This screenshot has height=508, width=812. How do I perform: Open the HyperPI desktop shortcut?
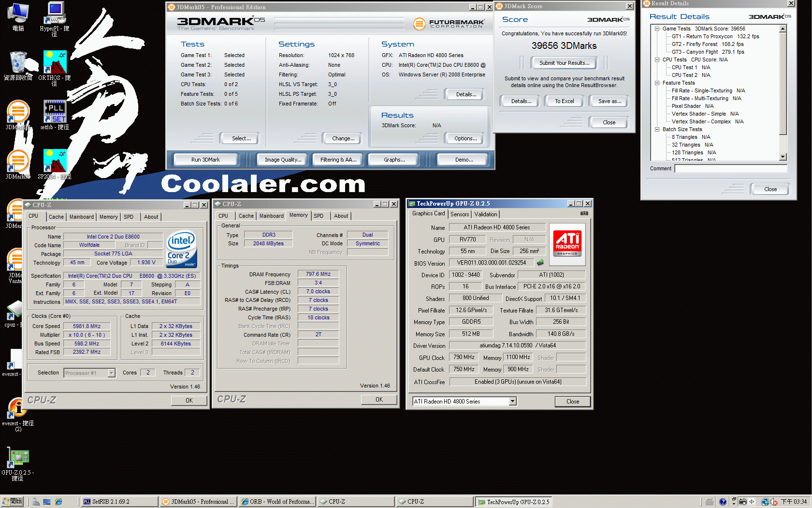54,18
